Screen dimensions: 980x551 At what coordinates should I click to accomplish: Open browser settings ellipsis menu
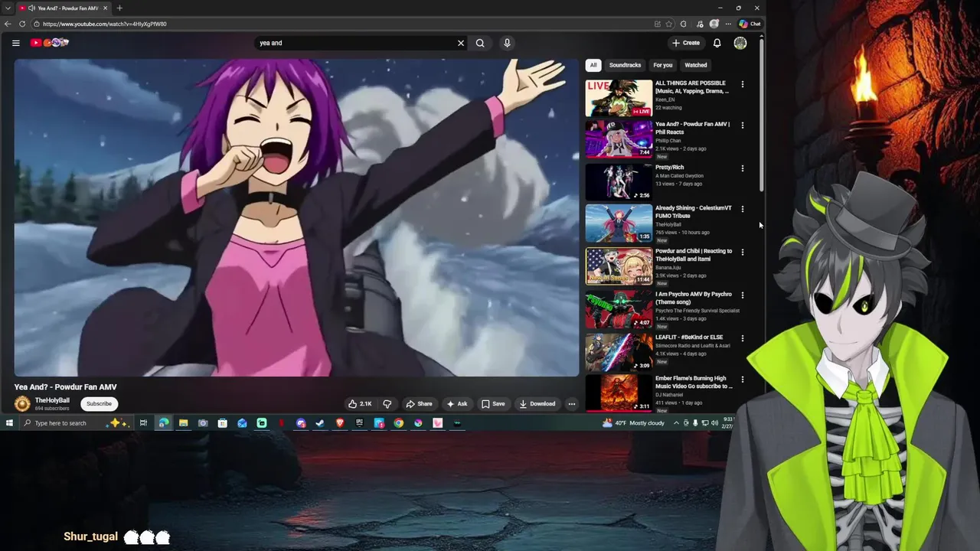728,24
